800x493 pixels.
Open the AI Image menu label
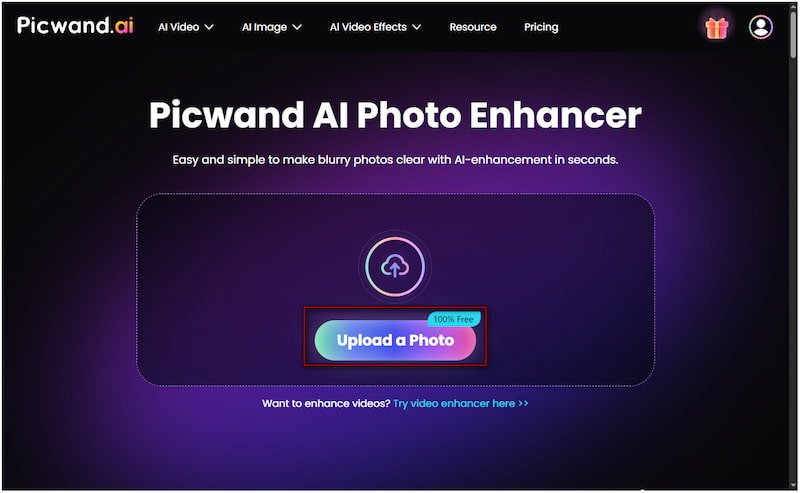tap(264, 27)
